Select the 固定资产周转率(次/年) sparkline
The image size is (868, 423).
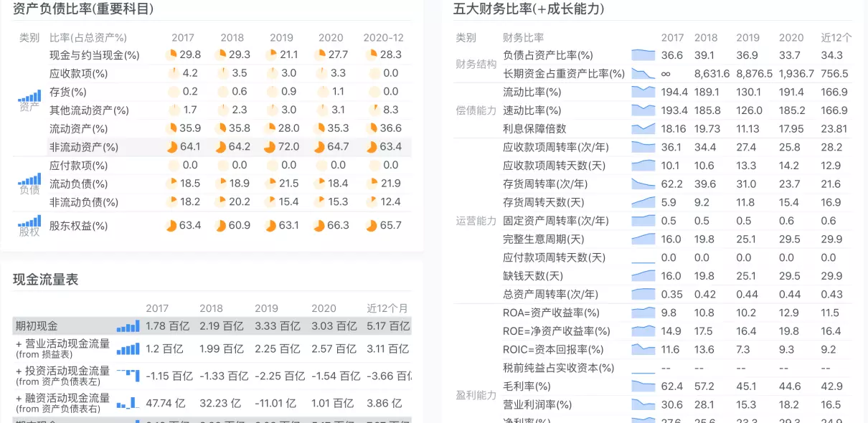point(643,220)
